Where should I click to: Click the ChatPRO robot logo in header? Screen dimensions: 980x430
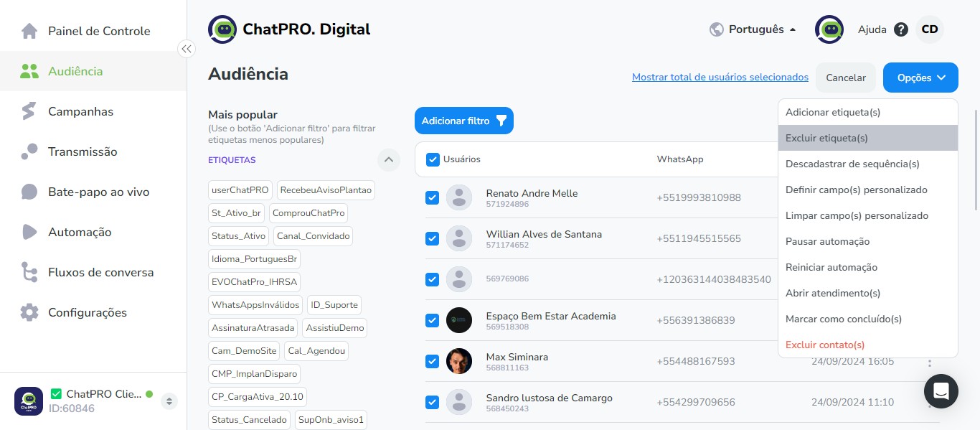[x=222, y=29]
